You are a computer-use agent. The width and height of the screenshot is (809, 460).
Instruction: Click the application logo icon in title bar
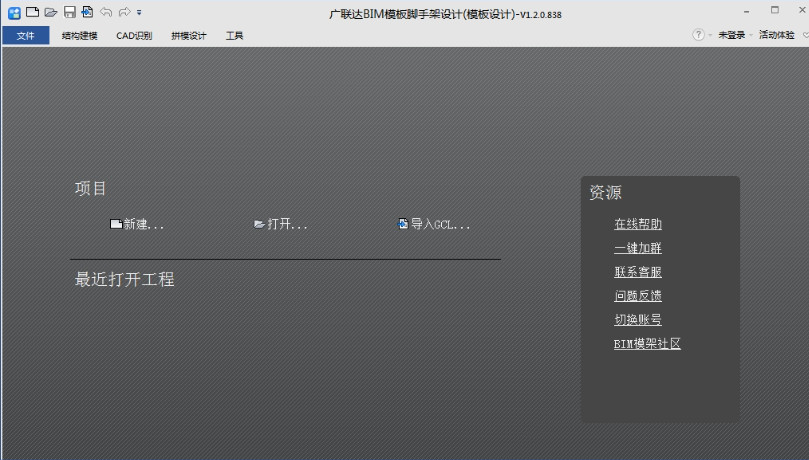pyautogui.click(x=14, y=12)
